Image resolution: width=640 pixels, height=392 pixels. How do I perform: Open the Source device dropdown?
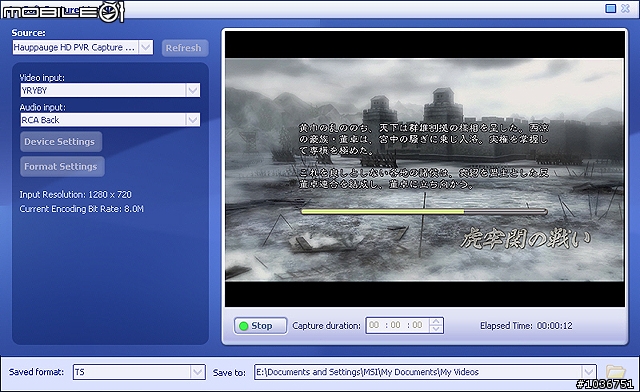click(x=146, y=47)
